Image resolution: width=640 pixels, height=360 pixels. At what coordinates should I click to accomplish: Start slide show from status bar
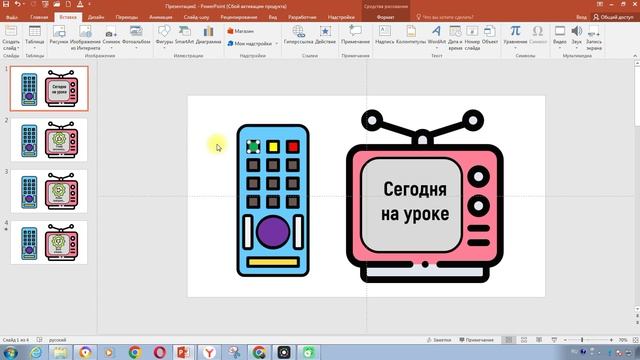[x=554, y=340]
